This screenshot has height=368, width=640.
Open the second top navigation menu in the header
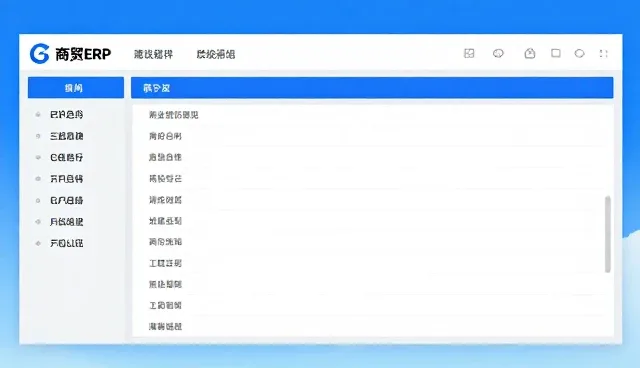click(216, 54)
